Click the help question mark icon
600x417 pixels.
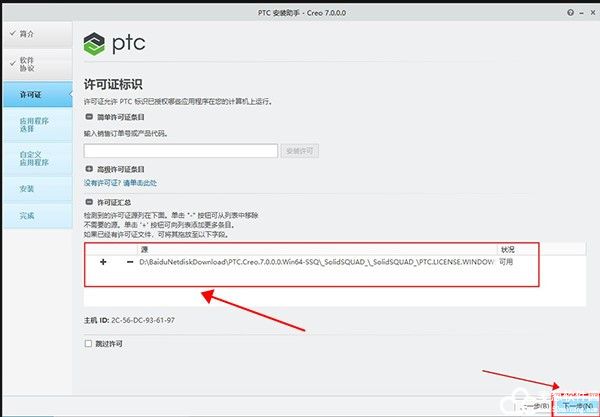570,13
